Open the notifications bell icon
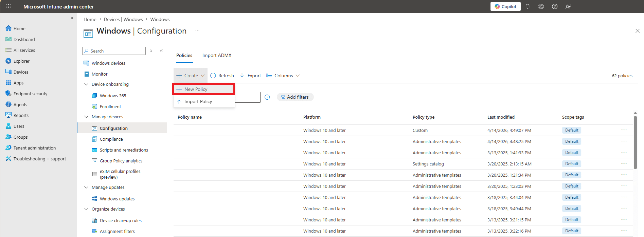 click(x=527, y=6)
